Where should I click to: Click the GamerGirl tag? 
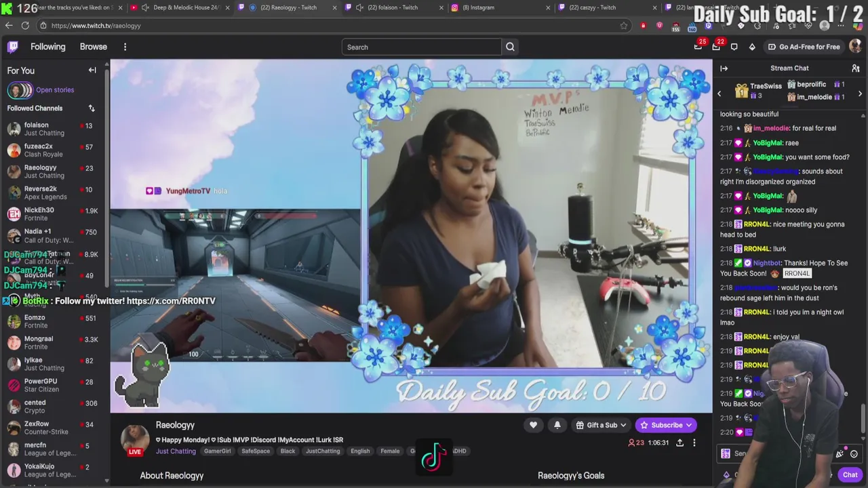click(x=218, y=451)
